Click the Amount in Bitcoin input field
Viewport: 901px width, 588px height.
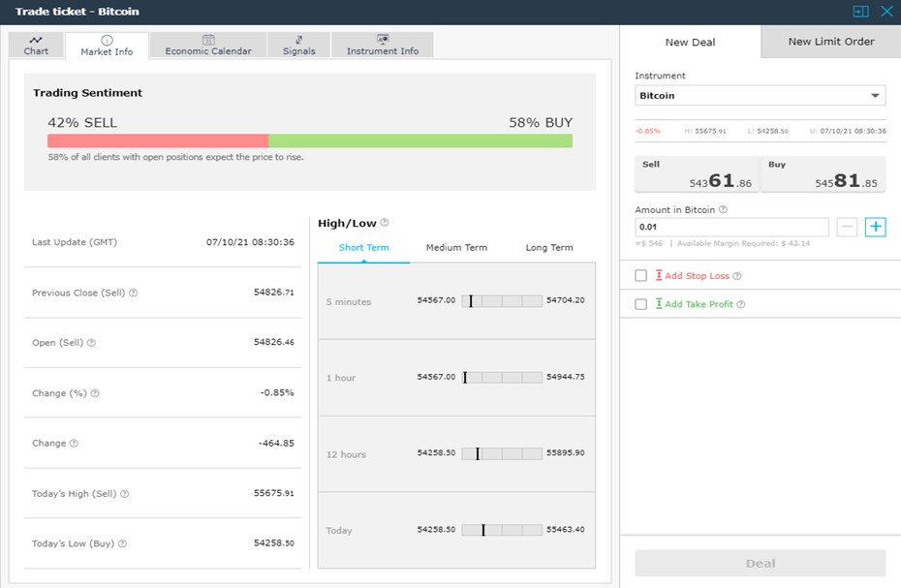coord(731,227)
